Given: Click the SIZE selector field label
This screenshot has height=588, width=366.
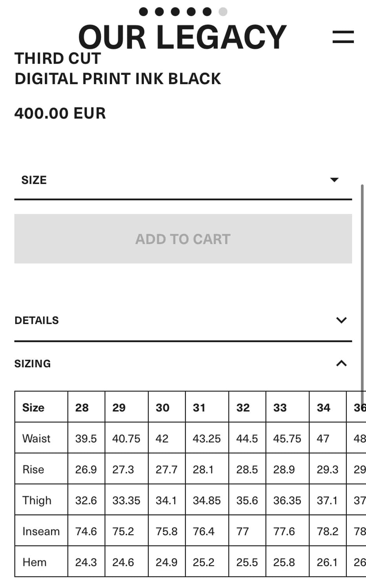Looking at the screenshot, I should tap(34, 180).
